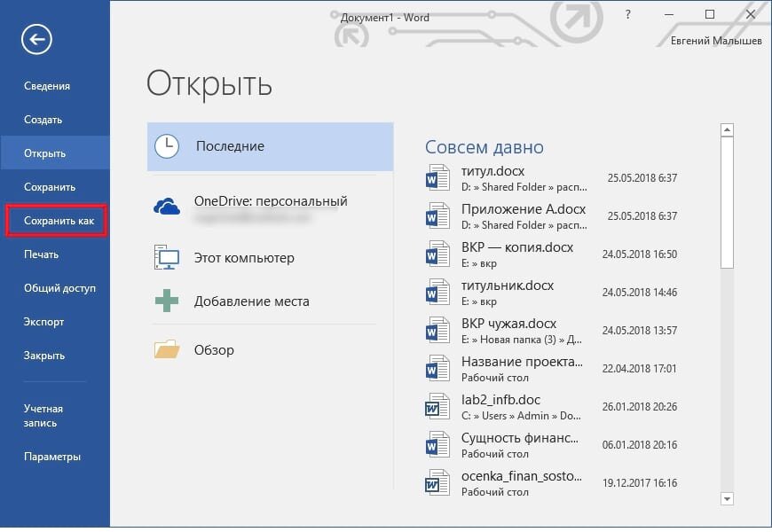This screenshot has width=772, height=532.
Task: Maximize the Word window
Action: [710, 15]
